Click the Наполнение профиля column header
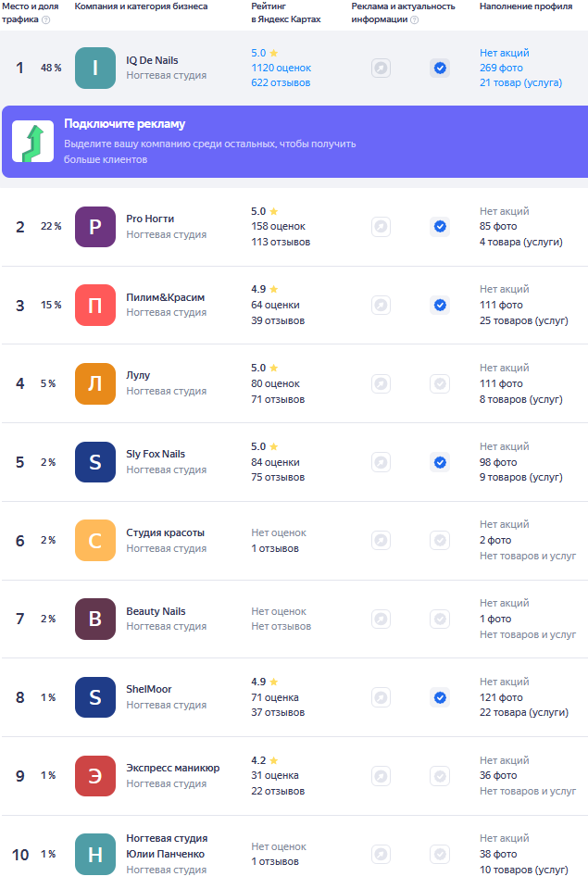This screenshot has width=588, height=889. pos(526,6)
